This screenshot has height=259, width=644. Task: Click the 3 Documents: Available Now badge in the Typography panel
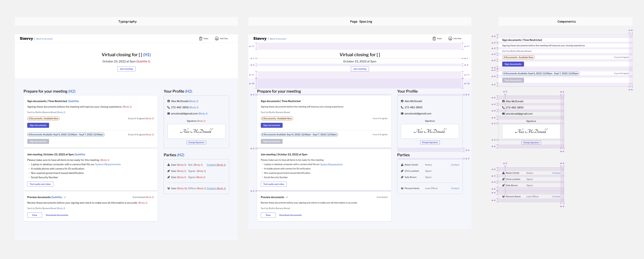[x=43, y=119]
